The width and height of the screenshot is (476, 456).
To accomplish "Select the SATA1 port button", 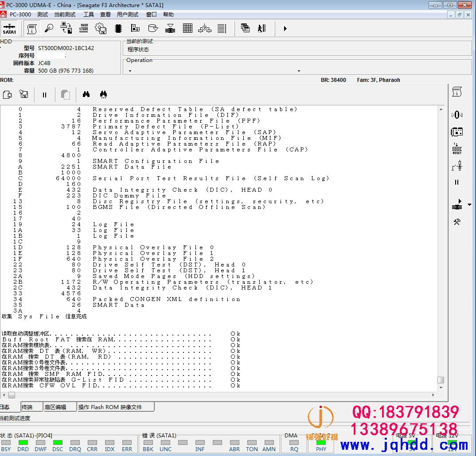I will click(x=9, y=29).
